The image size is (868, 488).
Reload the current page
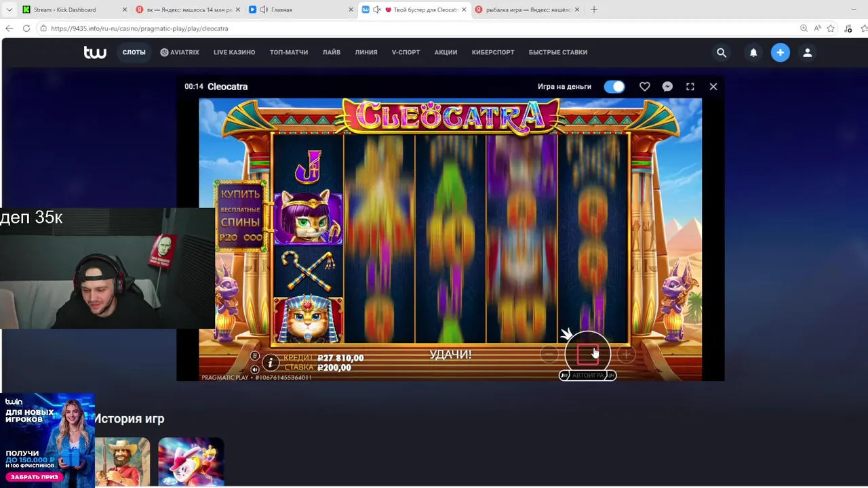coord(26,28)
